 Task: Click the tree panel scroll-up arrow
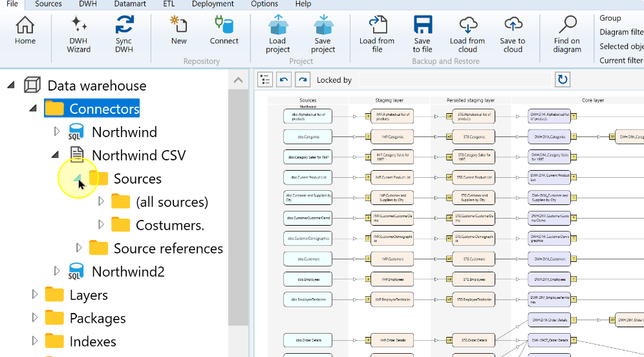tap(238, 80)
